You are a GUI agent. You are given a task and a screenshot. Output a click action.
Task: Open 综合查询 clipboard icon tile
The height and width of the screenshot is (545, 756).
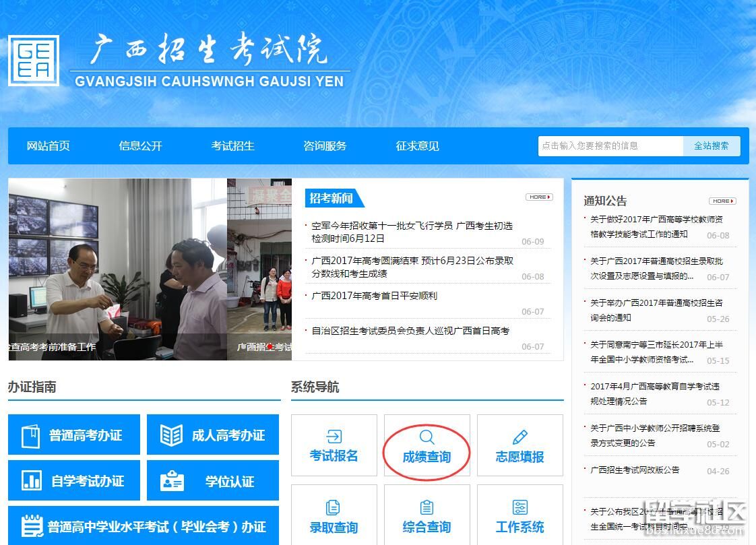[427, 507]
